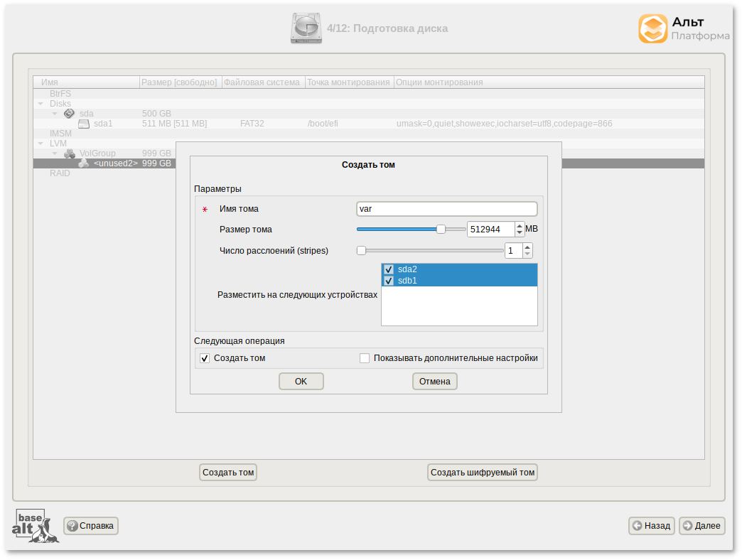Cancel with the Отмена button
The width and height of the screenshot is (742, 560).
pyautogui.click(x=434, y=382)
